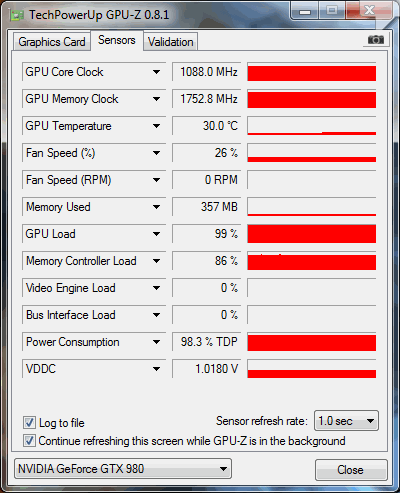This screenshot has width=400, height=493.
Task: Expand the GPU Temperature sensor dropdown
Action: coord(156,126)
